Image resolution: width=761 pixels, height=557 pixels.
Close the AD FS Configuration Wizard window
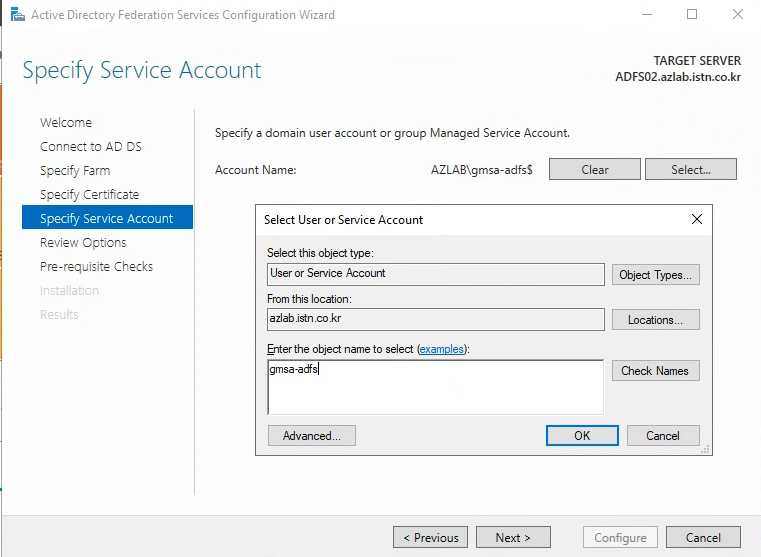click(738, 15)
